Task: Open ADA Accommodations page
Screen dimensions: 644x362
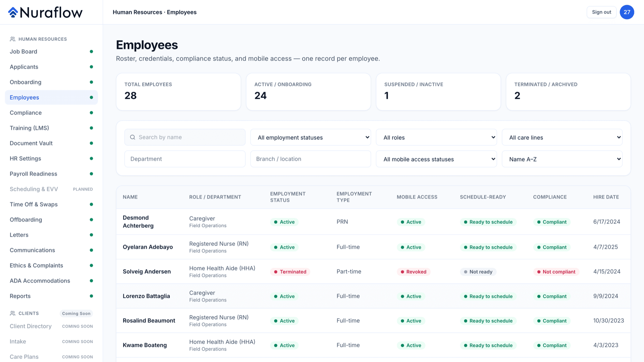Action: coord(51,281)
